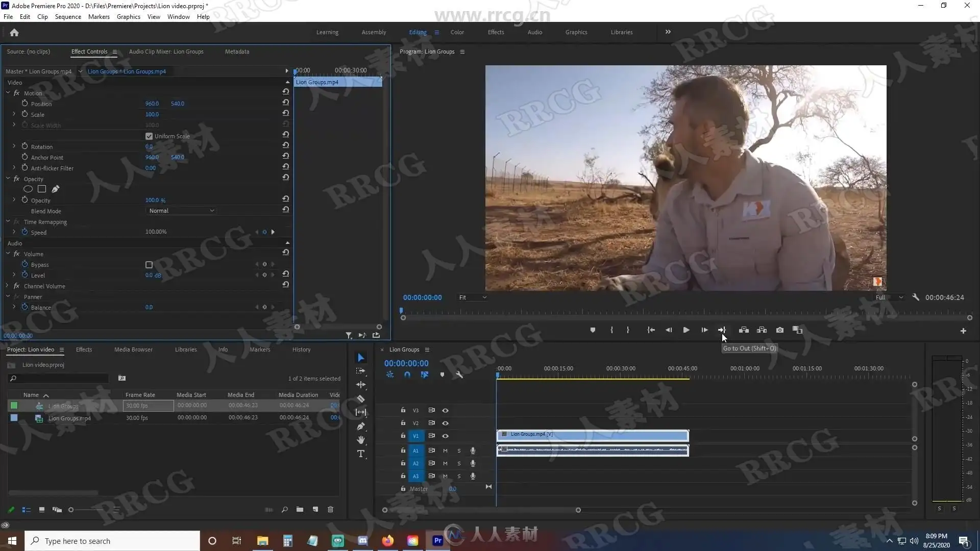Image resolution: width=980 pixels, height=551 pixels.
Task: Click the Play button in Program monitor
Action: pyautogui.click(x=686, y=330)
